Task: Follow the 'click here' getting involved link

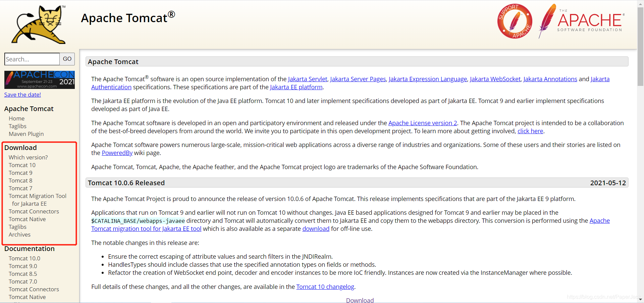Action: 530,131
